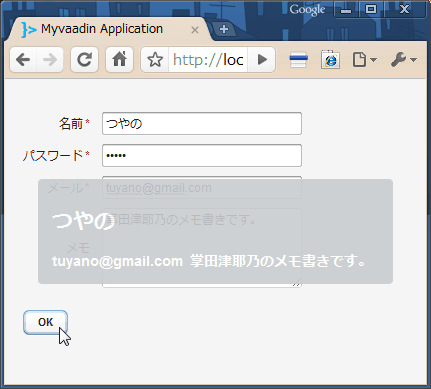Image resolution: width=431 pixels, height=389 pixels.
Task: Open a new tab with plus button
Action: click(224, 29)
